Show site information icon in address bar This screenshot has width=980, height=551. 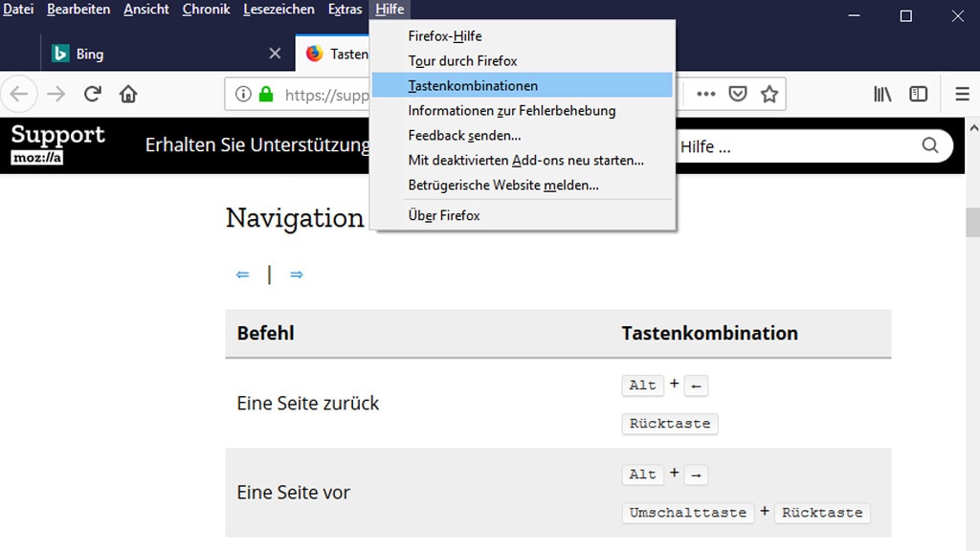pos(243,95)
